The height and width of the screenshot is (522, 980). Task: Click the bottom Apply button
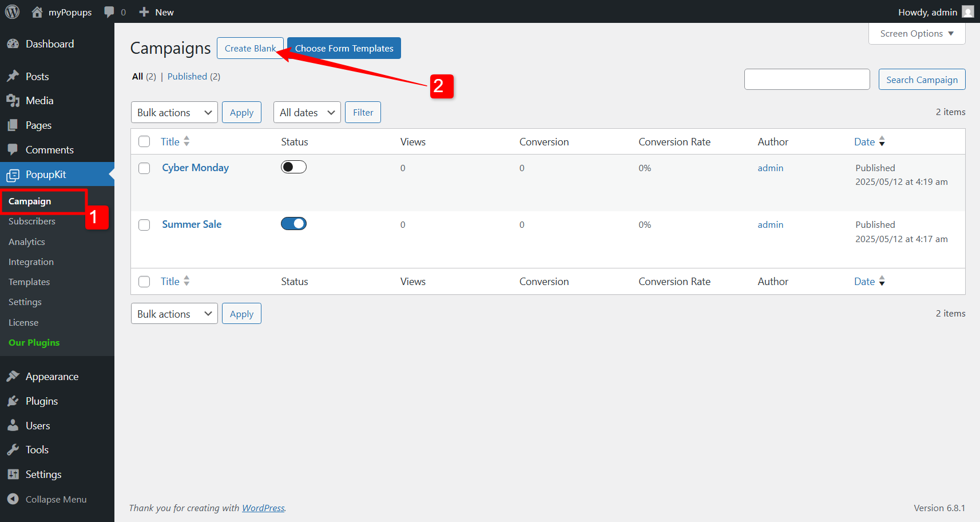241,314
